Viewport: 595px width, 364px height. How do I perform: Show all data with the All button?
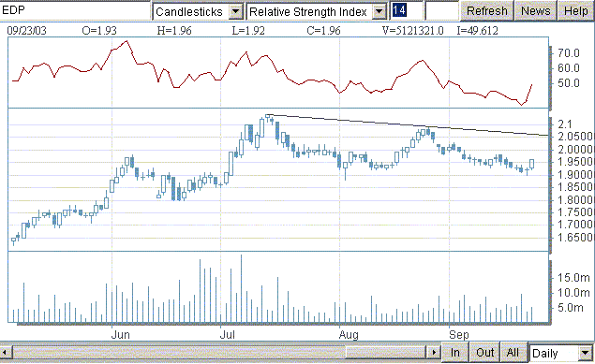pyautogui.click(x=513, y=353)
